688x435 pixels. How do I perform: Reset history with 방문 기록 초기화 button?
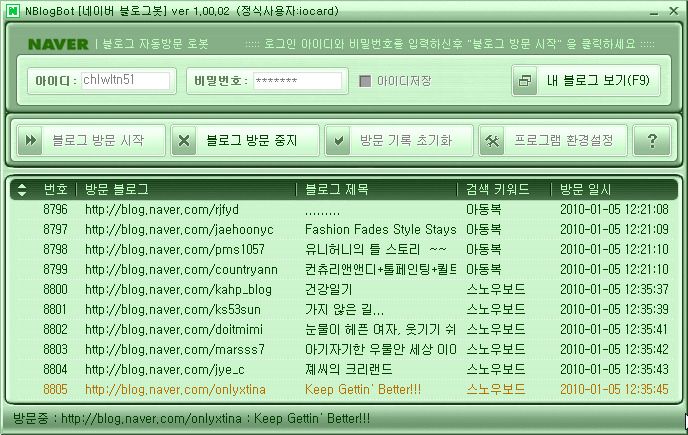pyautogui.click(x=399, y=140)
